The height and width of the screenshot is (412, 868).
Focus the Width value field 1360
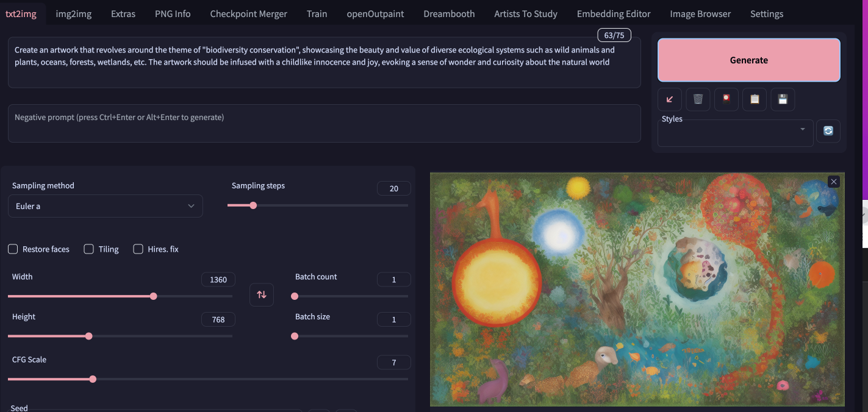pos(218,279)
